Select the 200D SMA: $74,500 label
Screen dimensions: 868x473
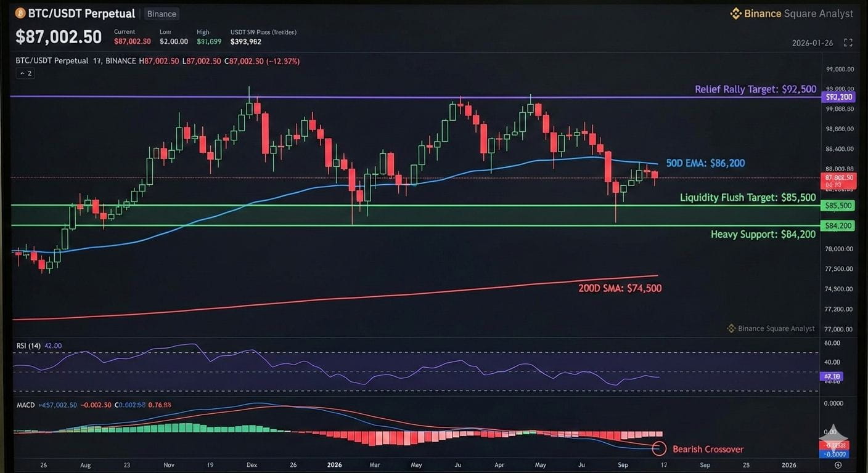coord(620,288)
